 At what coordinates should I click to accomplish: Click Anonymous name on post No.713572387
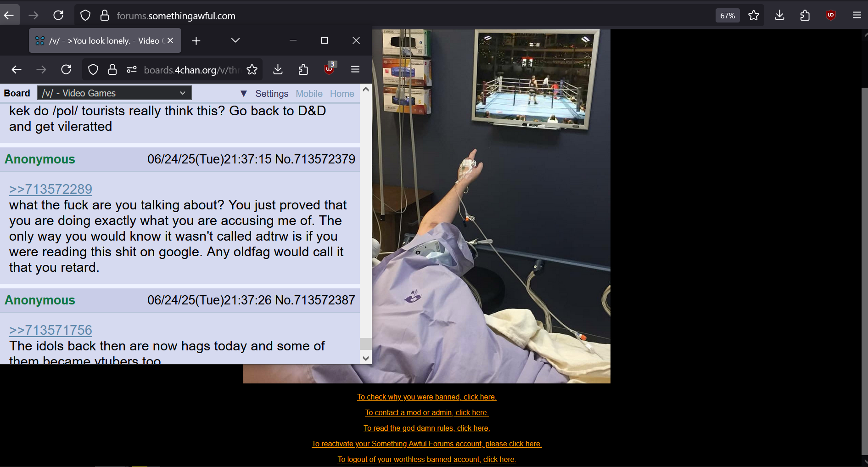(x=40, y=300)
